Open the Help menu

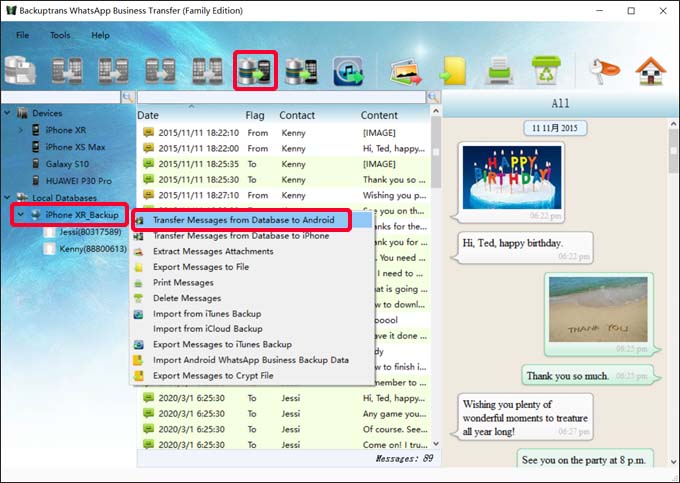click(100, 35)
